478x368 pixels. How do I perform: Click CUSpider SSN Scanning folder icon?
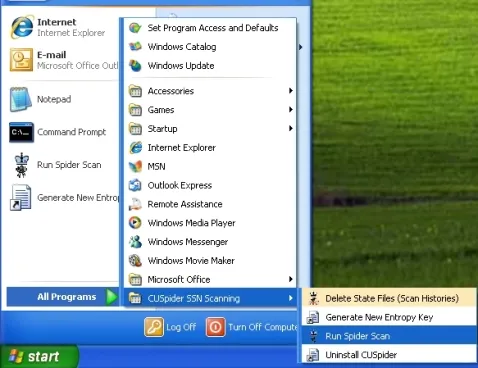coord(135,298)
